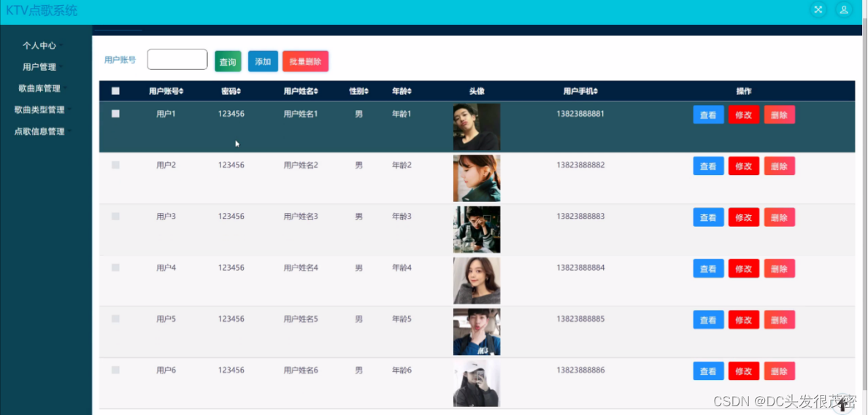Click 修改 for 用户2

pos(743,166)
